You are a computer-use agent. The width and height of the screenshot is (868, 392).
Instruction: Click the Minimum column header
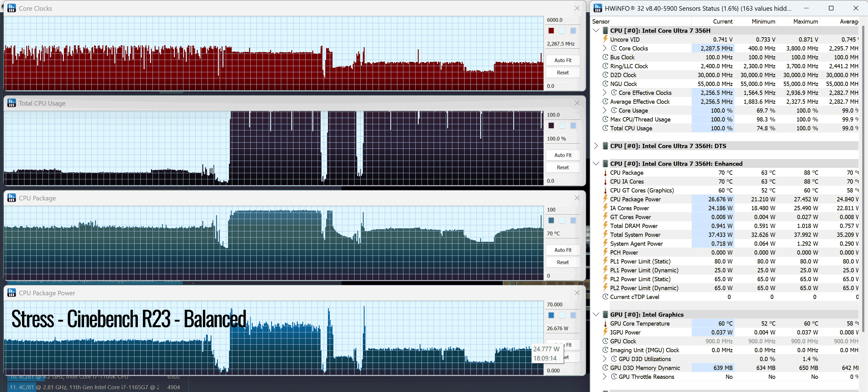[x=763, y=21]
